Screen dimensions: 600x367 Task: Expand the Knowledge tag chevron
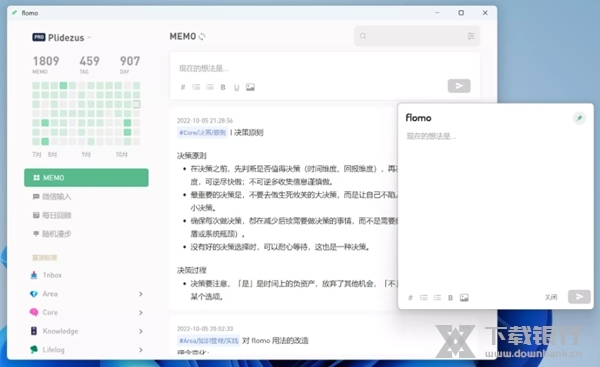tap(140, 331)
